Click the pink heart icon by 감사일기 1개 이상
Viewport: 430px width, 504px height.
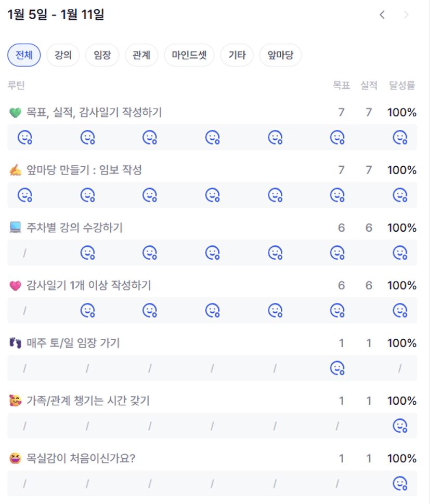tap(16, 285)
